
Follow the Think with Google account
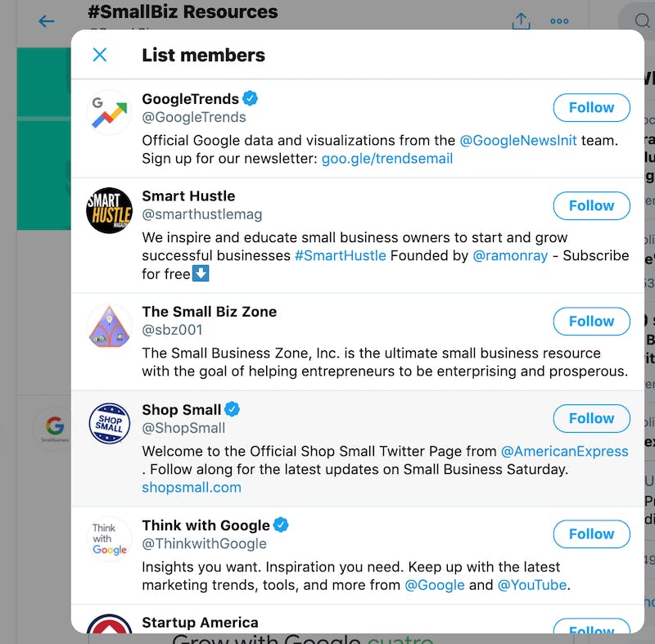[x=591, y=534]
